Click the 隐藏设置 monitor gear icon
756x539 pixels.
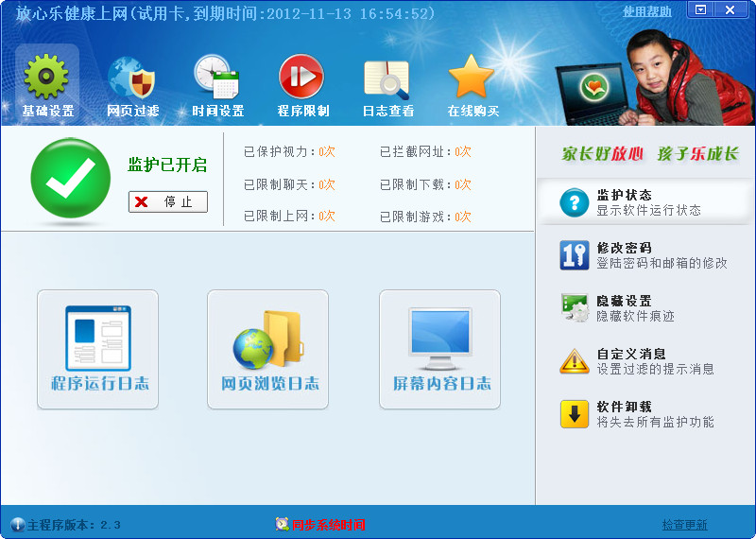point(575,308)
